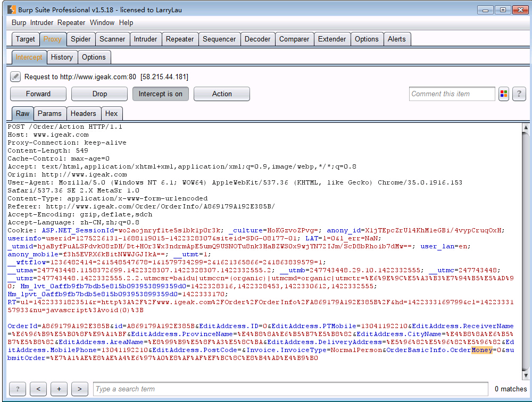Open the proxy Options sub-tab
The width and height of the screenshot is (532, 402).
(94, 57)
